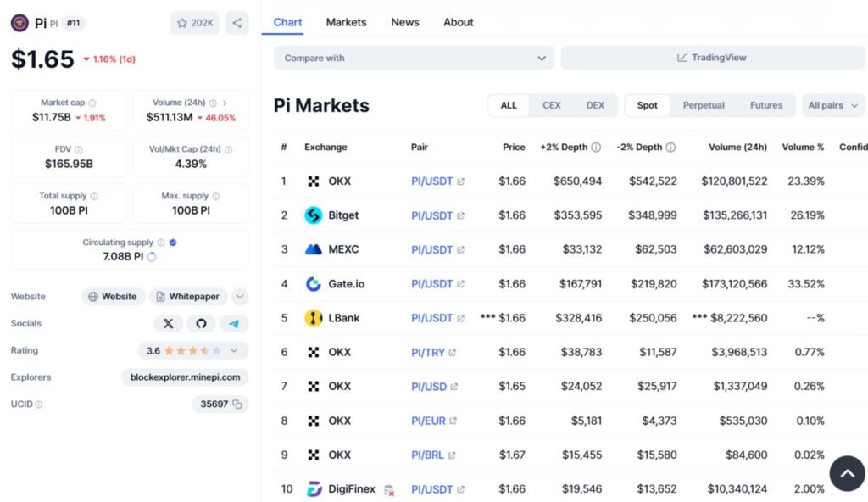Open the TradingView chart button

click(712, 58)
